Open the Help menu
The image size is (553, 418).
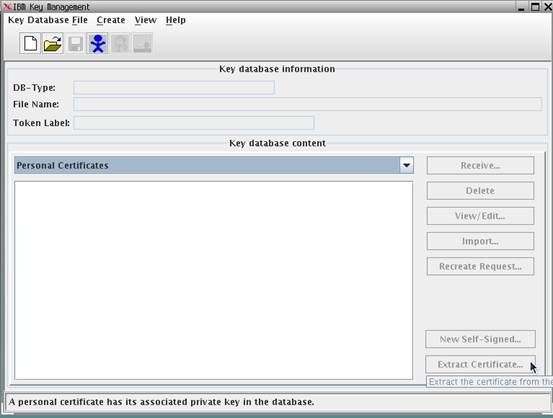tap(176, 20)
